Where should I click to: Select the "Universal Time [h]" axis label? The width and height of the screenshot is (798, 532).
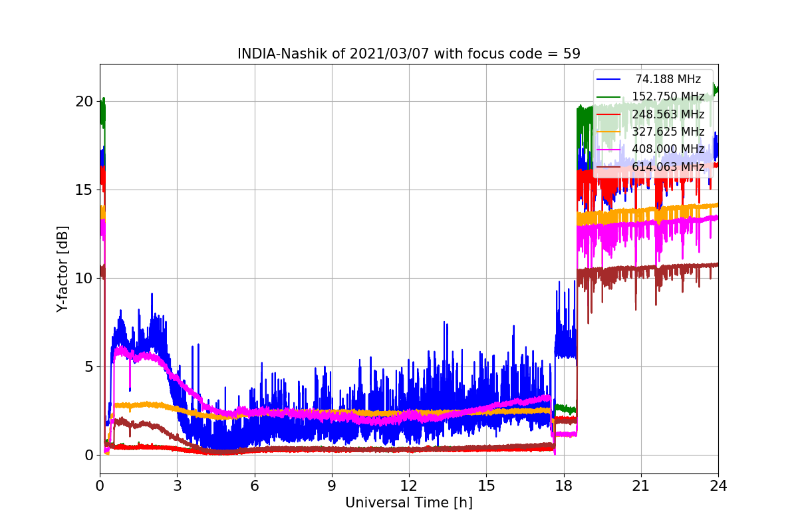click(408, 503)
